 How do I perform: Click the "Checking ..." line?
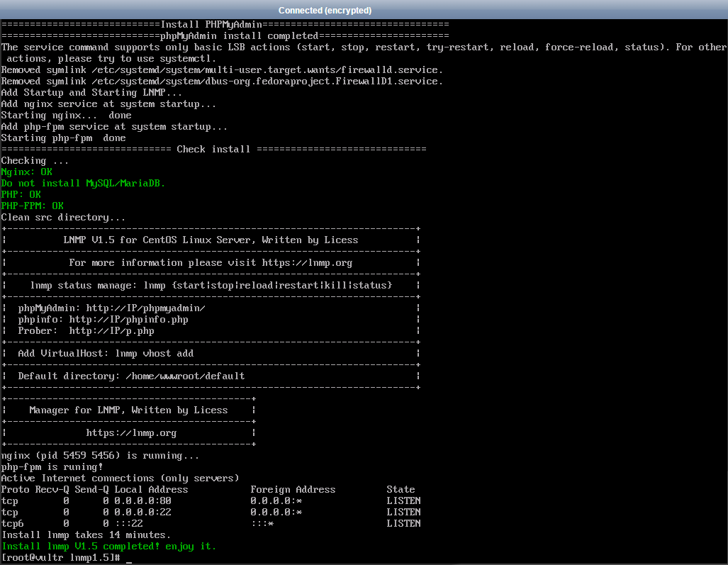[35, 161]
